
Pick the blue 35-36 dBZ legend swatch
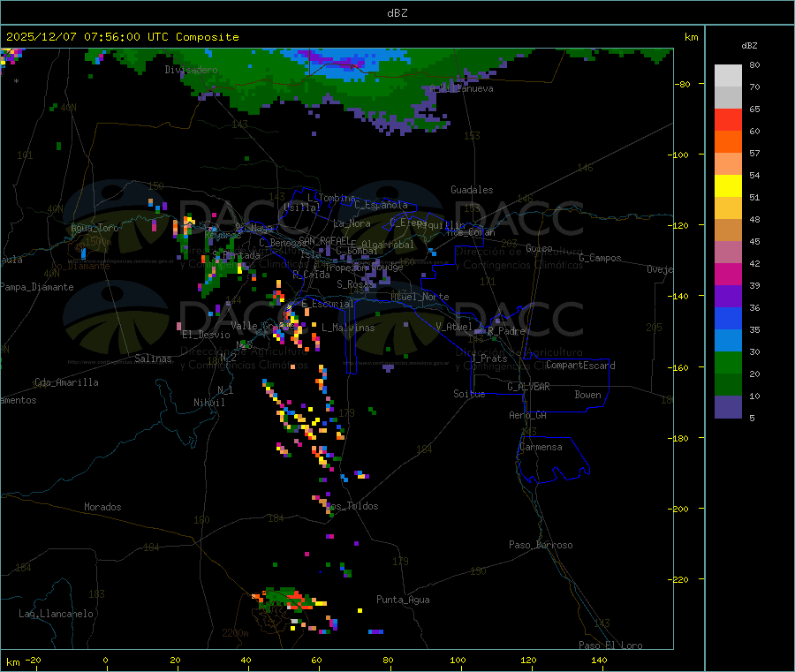point(728,318)
